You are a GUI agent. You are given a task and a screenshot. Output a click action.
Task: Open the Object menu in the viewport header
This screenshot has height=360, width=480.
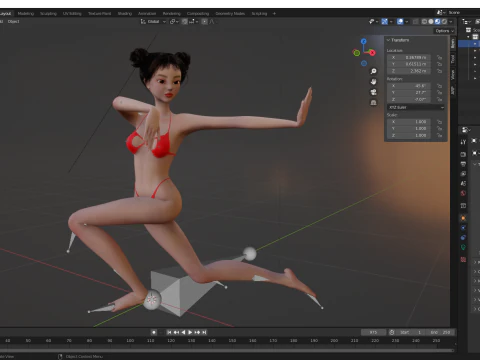click(x=14, y=22)
